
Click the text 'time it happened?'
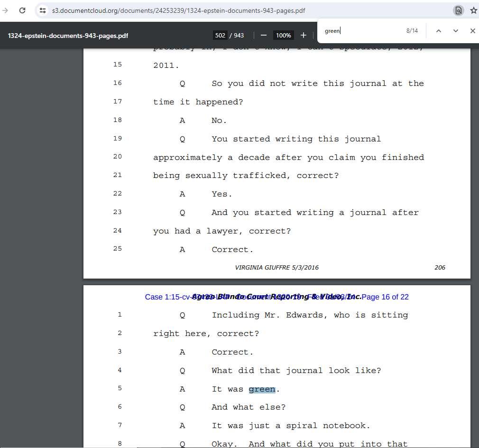pyautogui.click(x=198, y=102)
